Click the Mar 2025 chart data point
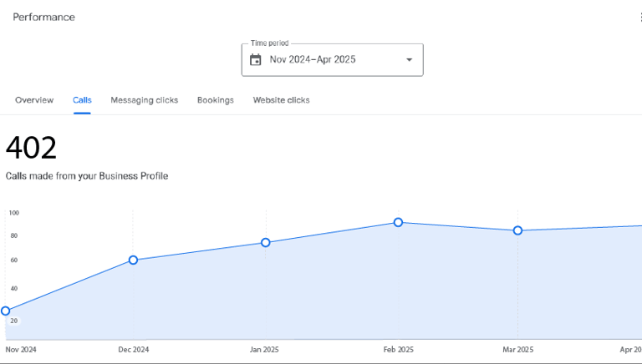Screen dimensions: 642x364 click(517, 230)
